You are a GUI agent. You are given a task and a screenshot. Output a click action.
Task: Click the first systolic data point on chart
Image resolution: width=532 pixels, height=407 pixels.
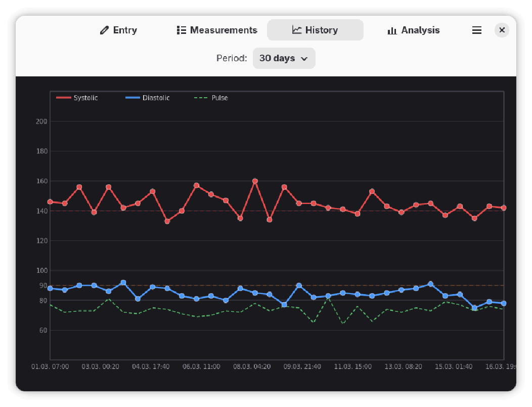[50, 202]
